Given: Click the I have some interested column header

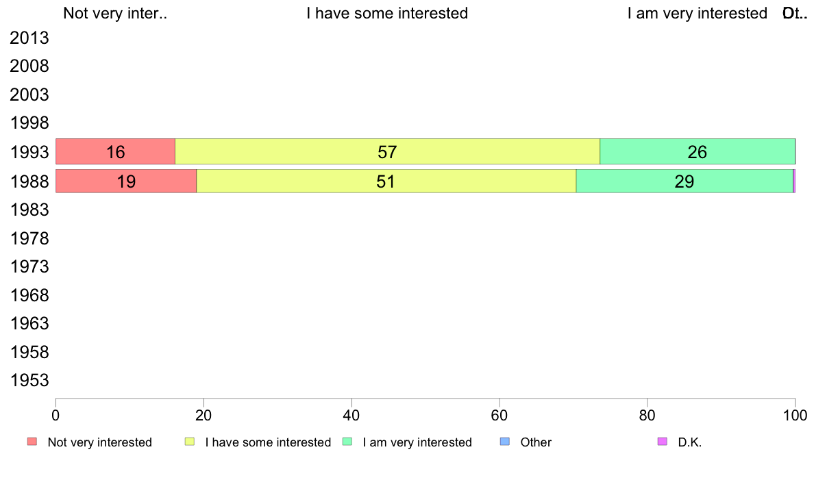Looking at the screenshot, I should 387,13.
